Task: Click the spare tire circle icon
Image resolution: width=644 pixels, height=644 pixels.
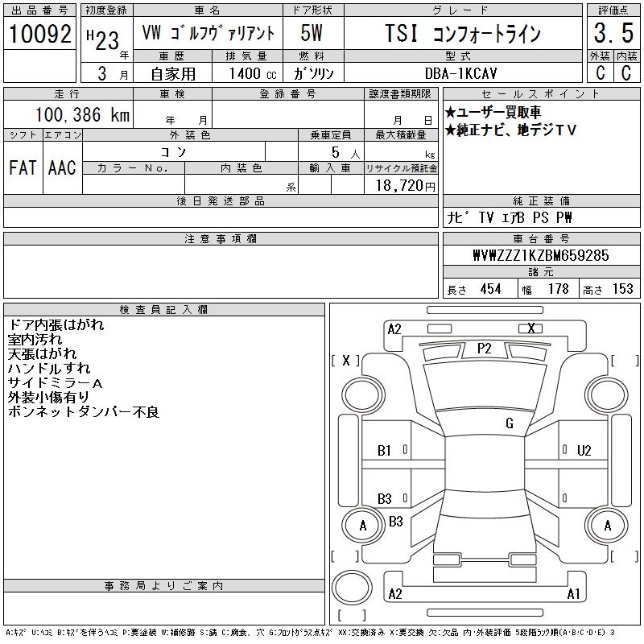Action: point(352,588)
